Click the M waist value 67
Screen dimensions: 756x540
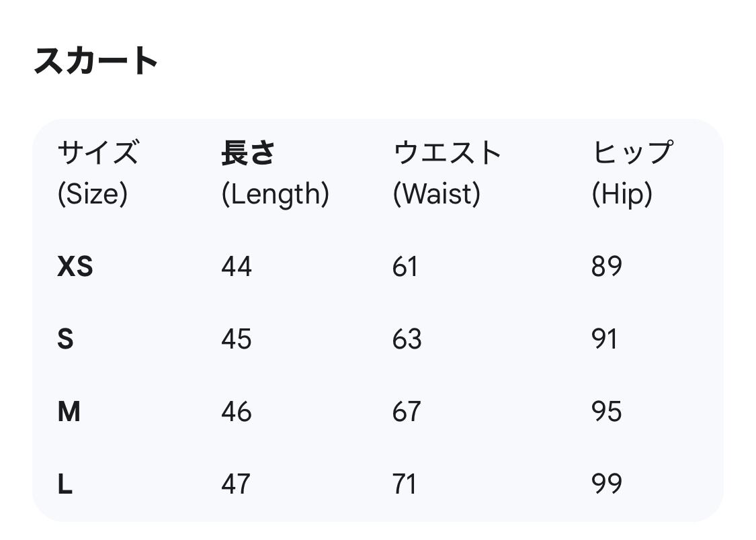[407, 412]
